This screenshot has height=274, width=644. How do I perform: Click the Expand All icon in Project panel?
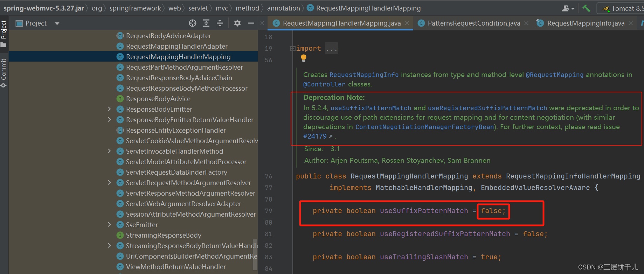[206, 23]
